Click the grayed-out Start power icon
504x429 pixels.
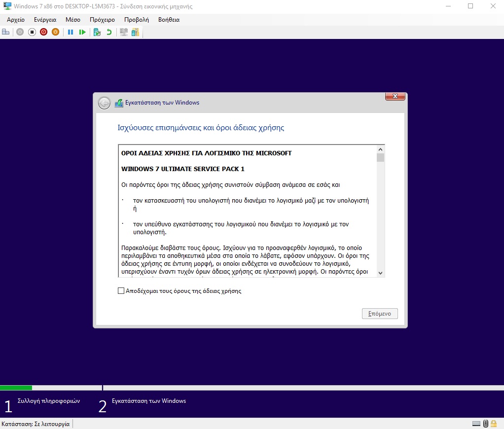coord(20,32)
